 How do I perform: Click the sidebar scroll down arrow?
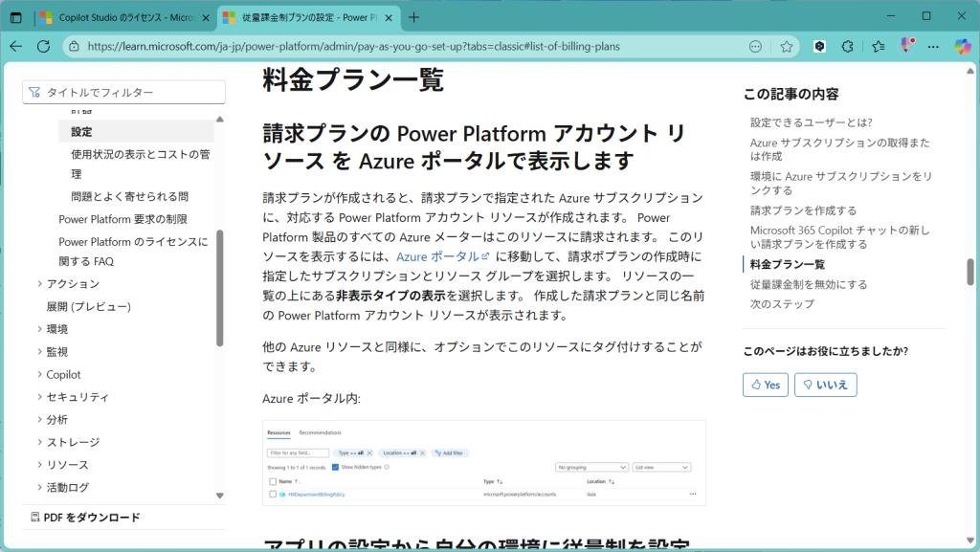click(x=219, y=496)
